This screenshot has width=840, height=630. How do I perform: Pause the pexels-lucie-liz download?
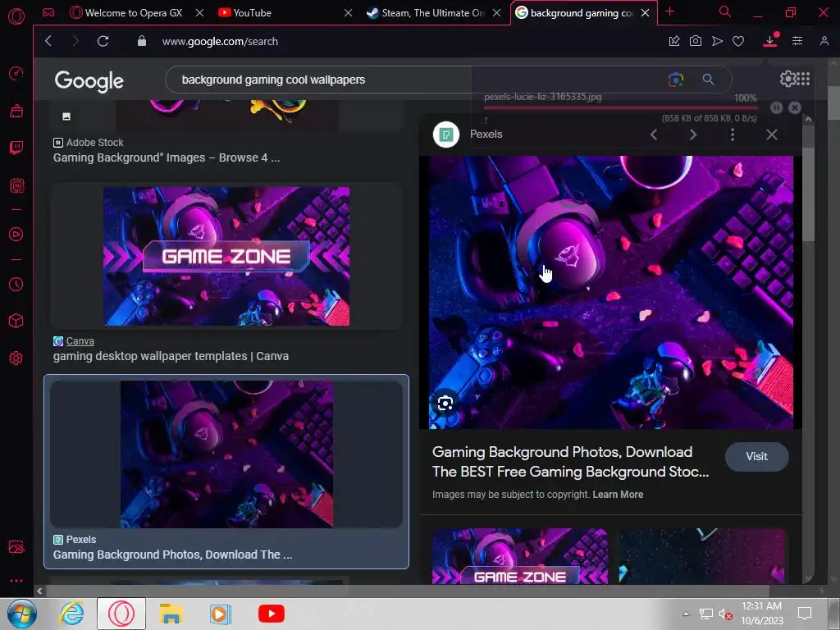coord(776,107)
